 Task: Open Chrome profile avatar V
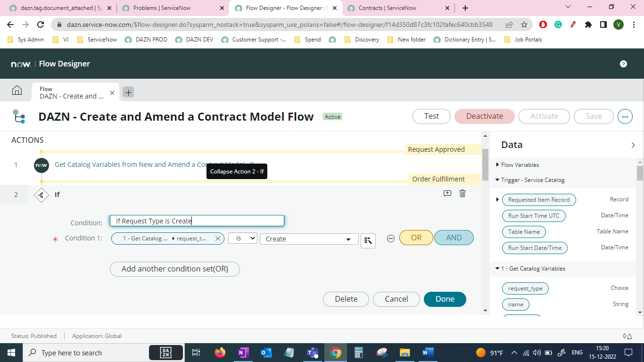pyautogui.click(x=619, y=25)
